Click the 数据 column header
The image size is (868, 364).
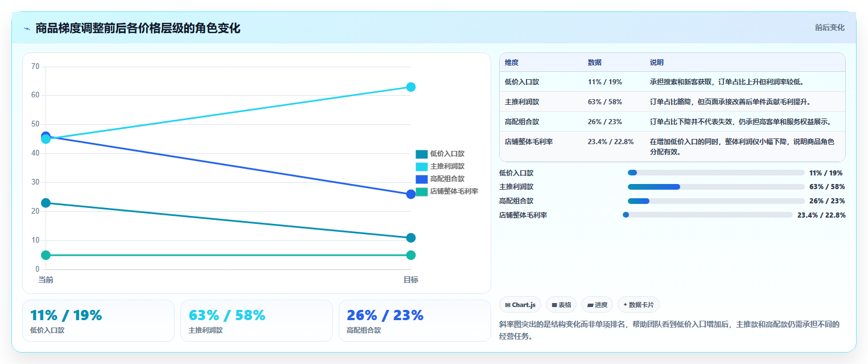pyautogui.click(x=595, y=63)
